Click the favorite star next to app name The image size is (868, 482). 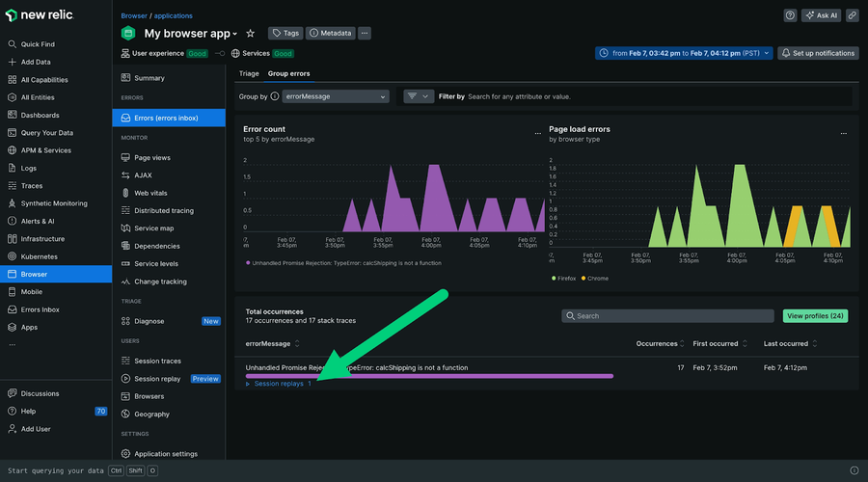[x=251, y=33]
